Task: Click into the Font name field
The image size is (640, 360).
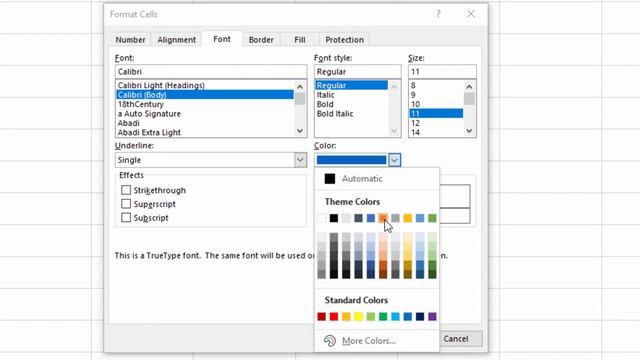Action: tap(211, 71)
